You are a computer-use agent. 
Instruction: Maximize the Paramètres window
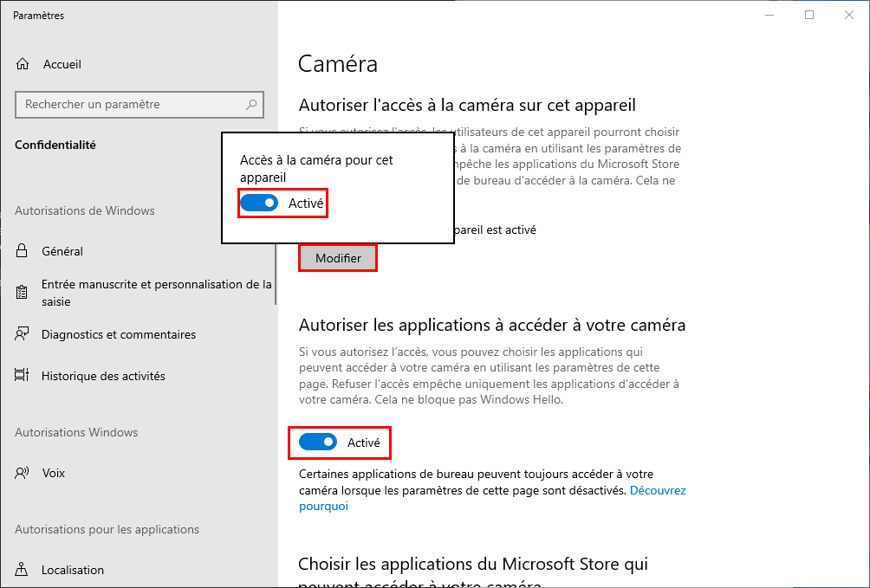809,15
